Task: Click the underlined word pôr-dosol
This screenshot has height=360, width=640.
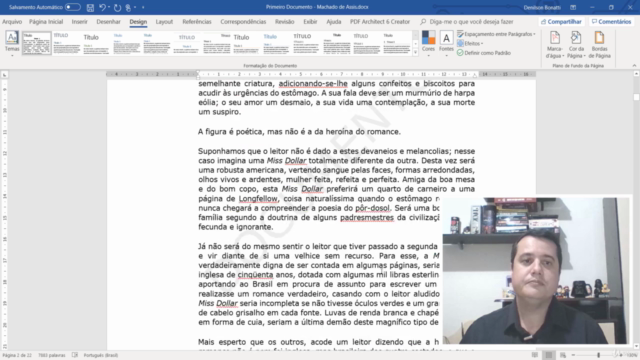Action: (372, 208)
